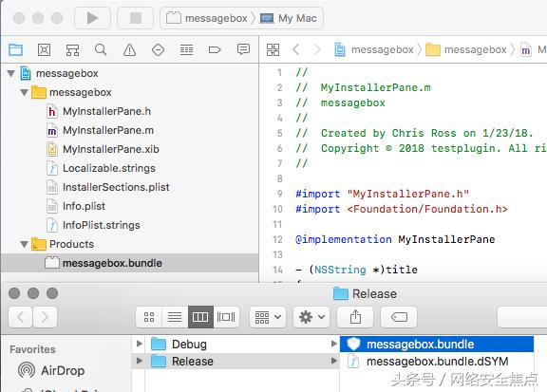Switch Finder to list view
The width and height of the screenshot is (547, 392).
[175, 317]
